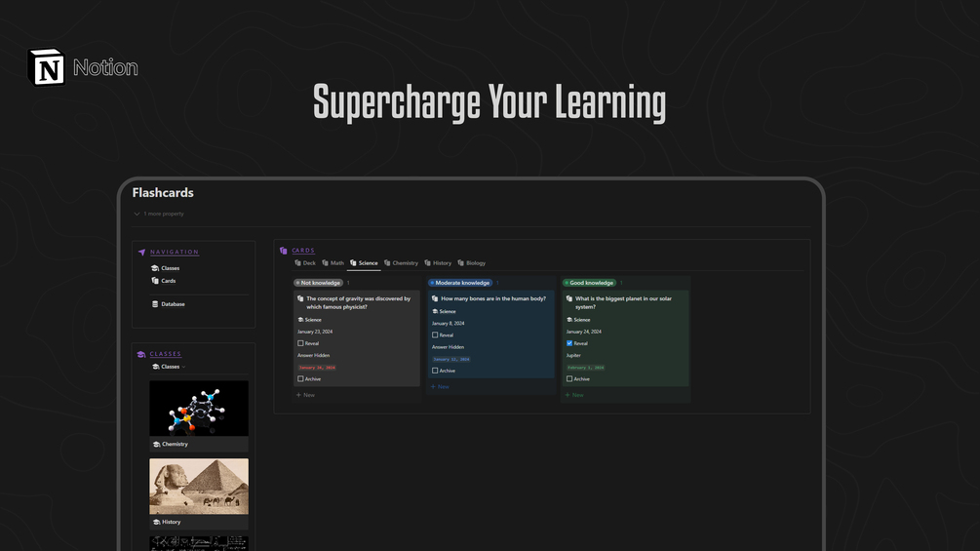Click the Cards icon in Navigation
Viewport: 980px width, 551px height.
[x=155, y=281]
